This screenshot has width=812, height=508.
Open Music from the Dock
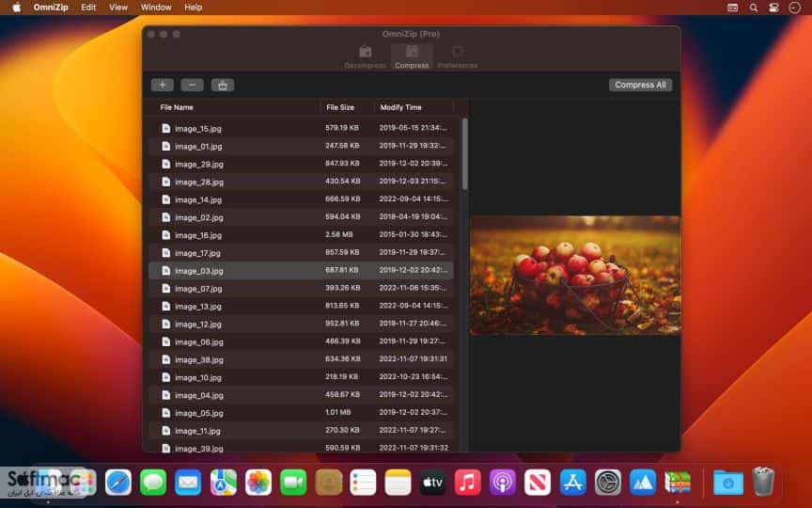click(x=468, y=483)
